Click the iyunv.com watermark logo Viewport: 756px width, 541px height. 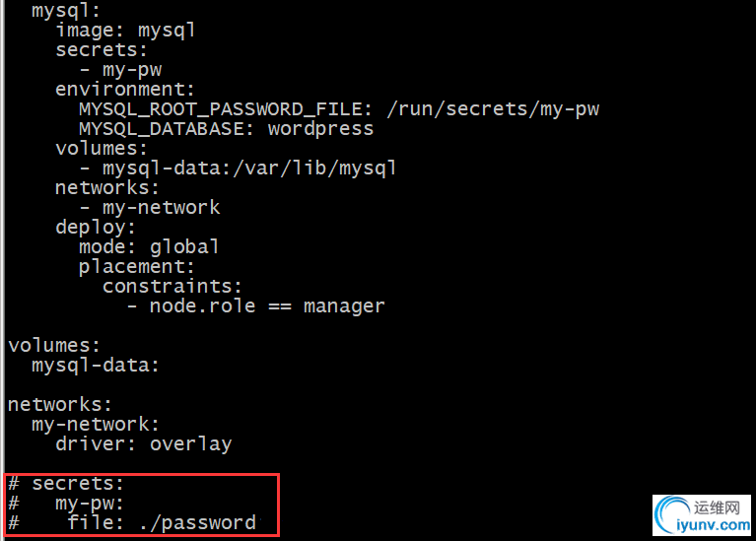tap(702, 515)
